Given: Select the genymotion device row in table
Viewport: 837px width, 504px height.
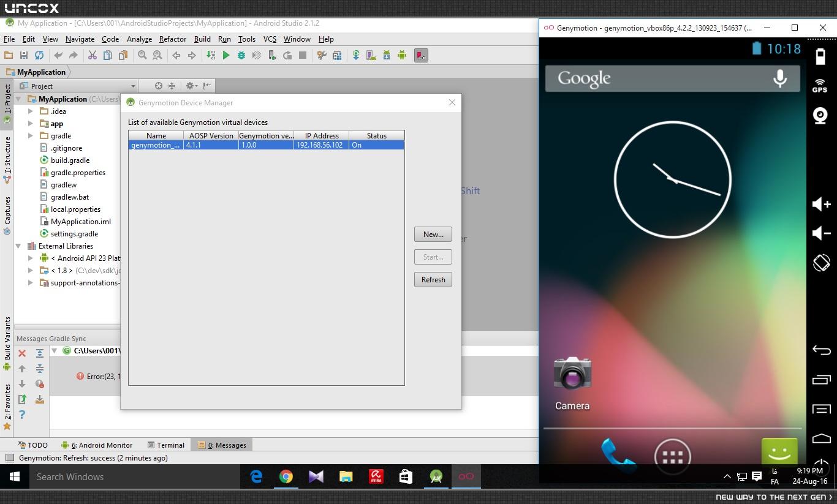Looking at the screenshot, I should 267,145.
